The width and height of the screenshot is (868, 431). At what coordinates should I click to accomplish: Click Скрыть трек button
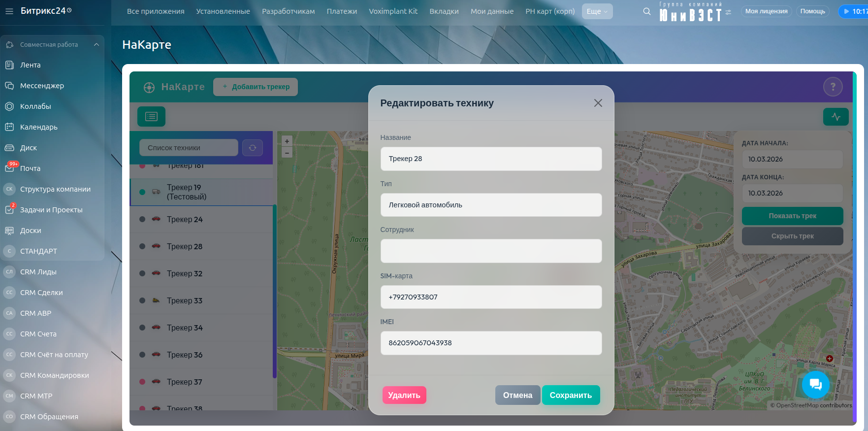coord(792,236)
